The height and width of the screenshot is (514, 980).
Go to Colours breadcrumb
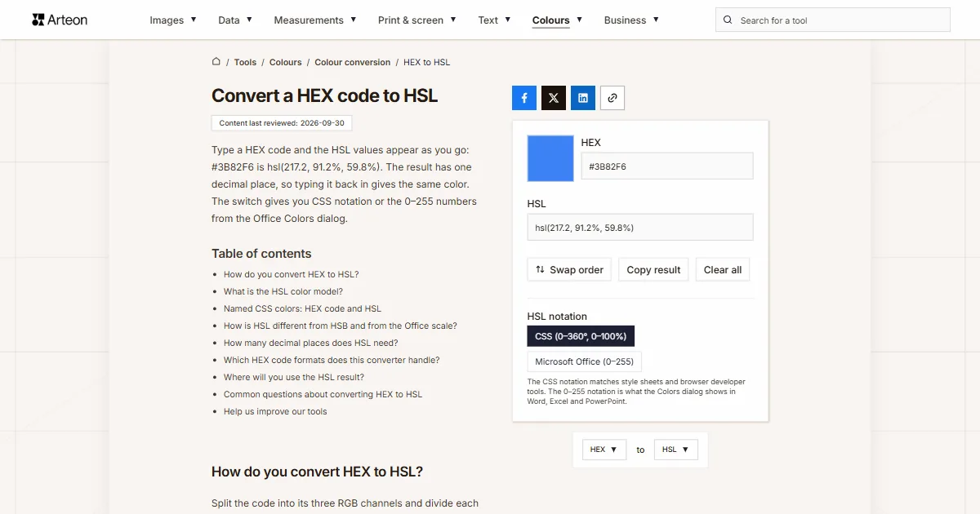(x=286, y=62)
